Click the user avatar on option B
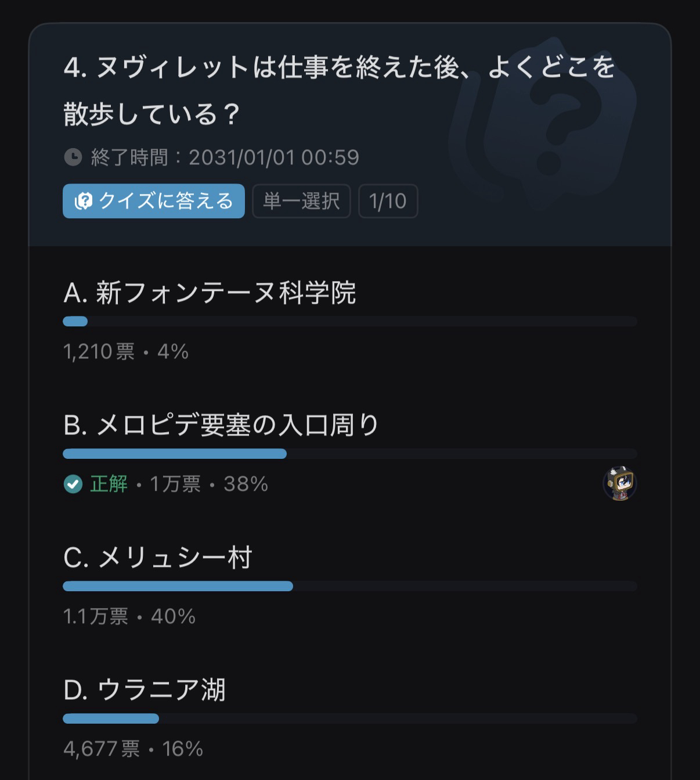Viewport: 700px width, 780px height. [x=620, y=483]
